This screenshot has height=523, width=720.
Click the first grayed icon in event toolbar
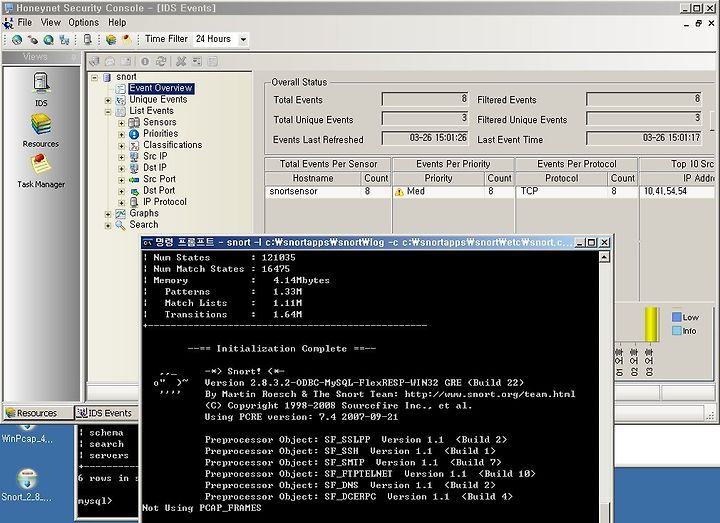click(x=95, y=61)
